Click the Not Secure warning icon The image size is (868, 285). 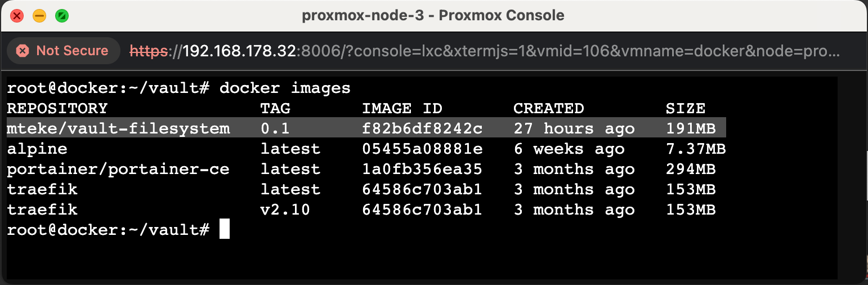pyautogui.click(x=23, y=51)
